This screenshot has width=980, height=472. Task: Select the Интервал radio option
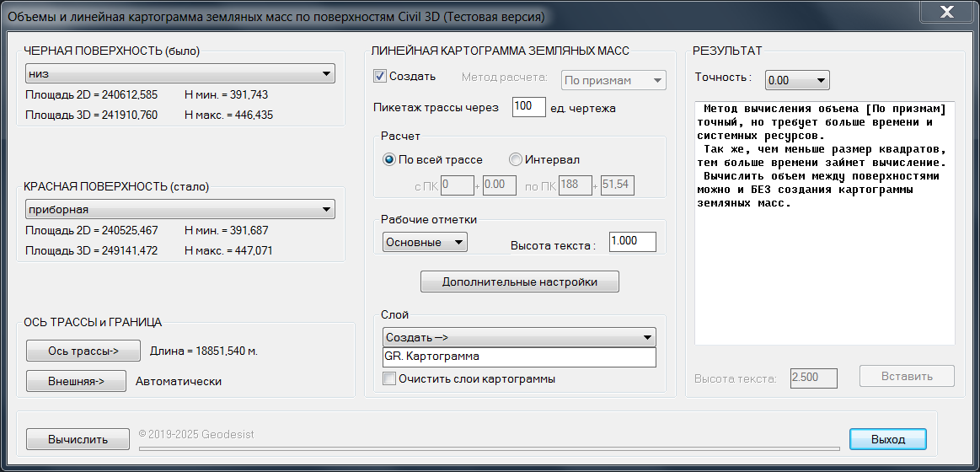click(516, 159)
